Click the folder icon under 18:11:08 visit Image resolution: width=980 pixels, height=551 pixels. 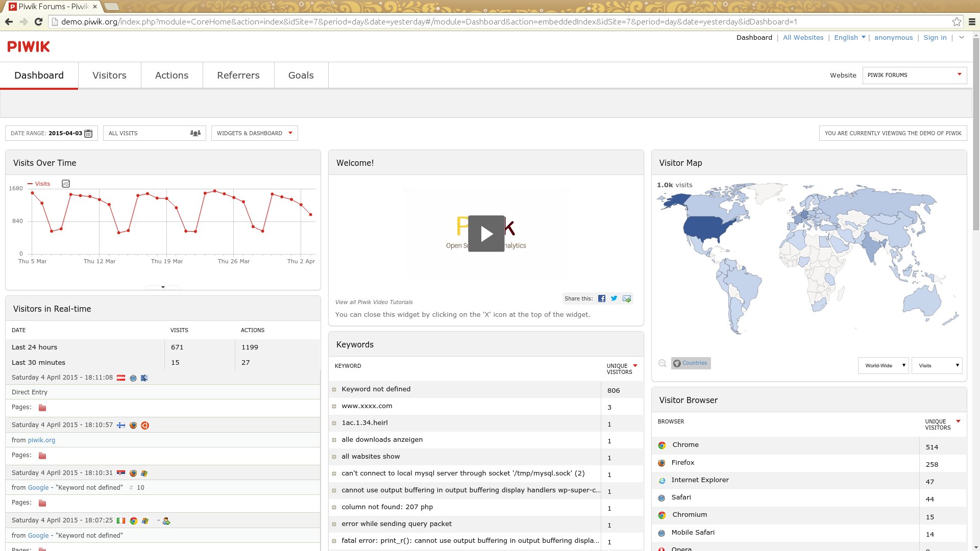[42, 408]
